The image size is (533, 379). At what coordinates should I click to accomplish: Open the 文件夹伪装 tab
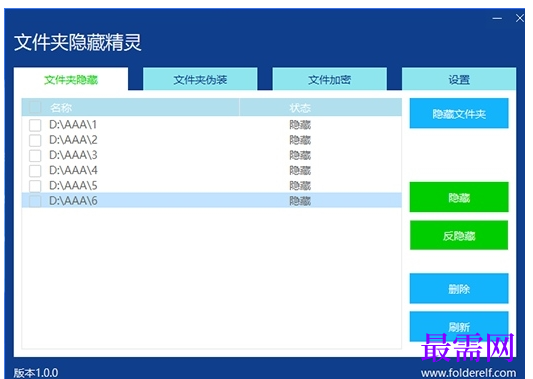click(x=200, y=79)
